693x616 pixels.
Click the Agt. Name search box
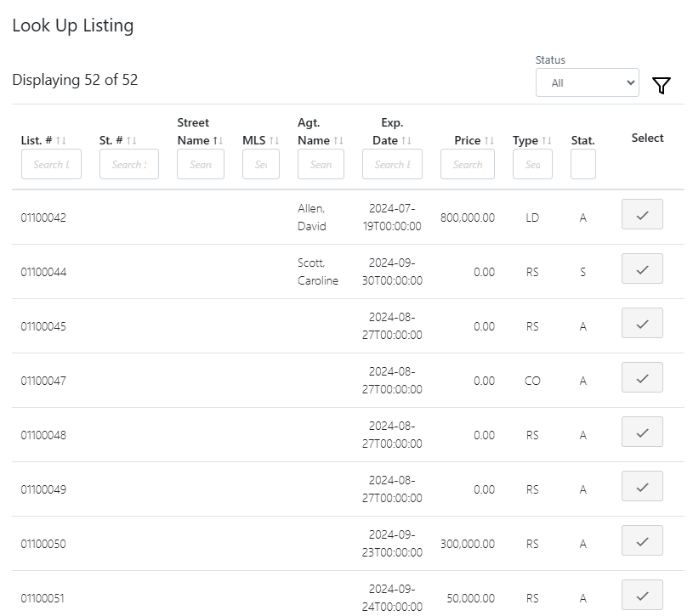(321, 164)
